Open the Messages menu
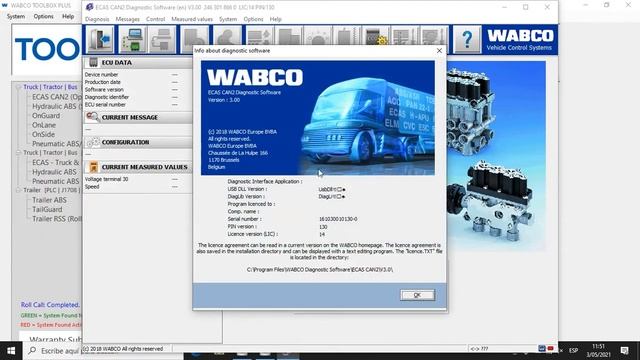This screenshot has width=640, height=360. pyautogui.click(x=127, y=19)
